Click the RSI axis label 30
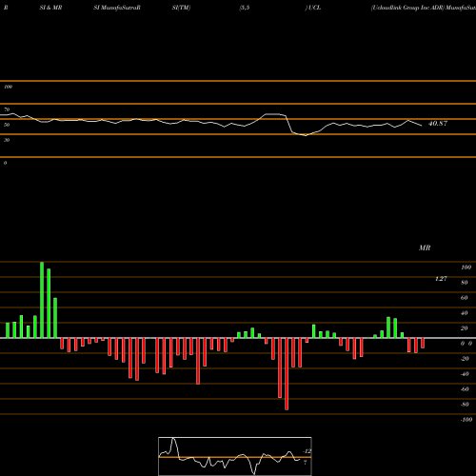The image size is (476, 476). point(7,140)
